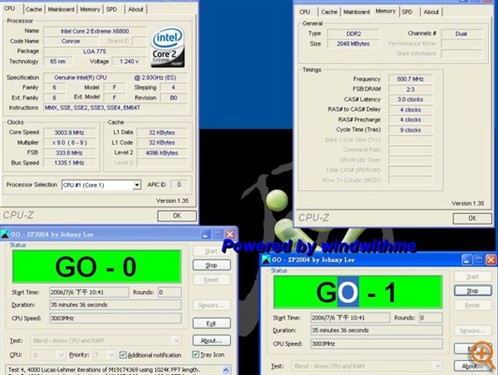The image size is (498, 375).
Task: Click OK in the left CPU-Z window
Action: 177,216
